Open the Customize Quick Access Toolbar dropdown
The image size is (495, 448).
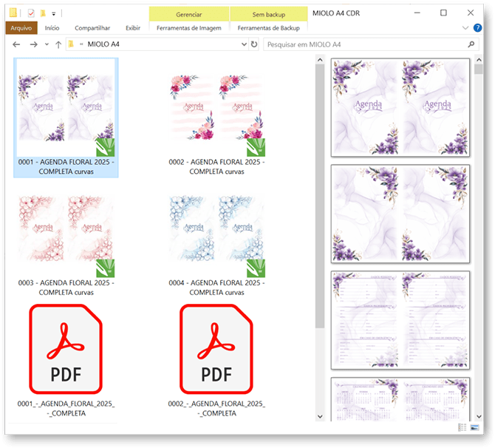(54, 13)
